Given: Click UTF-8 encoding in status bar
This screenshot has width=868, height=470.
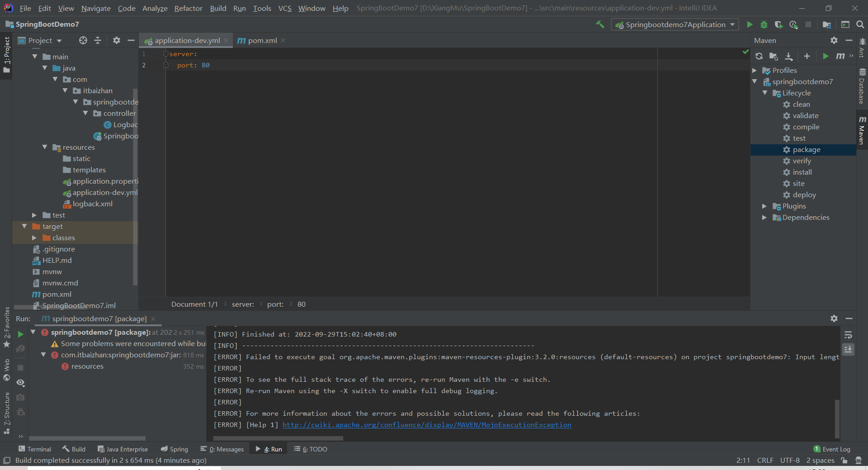Looking at the screenshot, I should 790,461.
